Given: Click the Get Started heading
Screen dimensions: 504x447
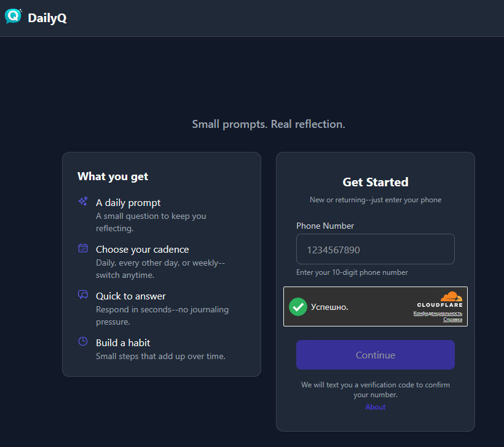Looking at the screenshot, I should pyautogui.click(x=375, y=182).
